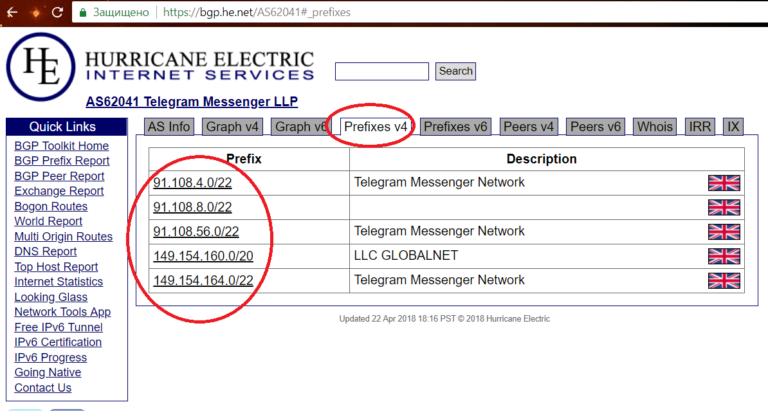768x411 pixels.
Task: Open Network Tools App link
Action: [62, 312]
